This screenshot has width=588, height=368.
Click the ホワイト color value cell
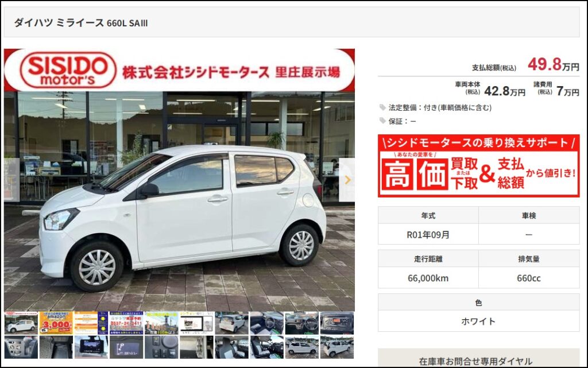pos(478,321)
